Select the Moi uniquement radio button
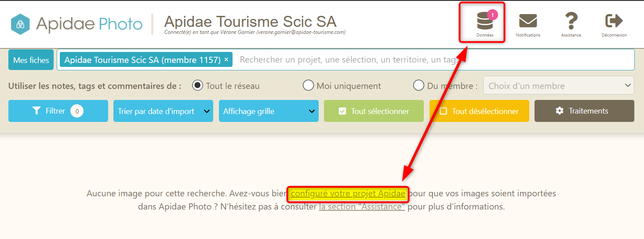Viewport: 644px width, 239px height. 308,85
